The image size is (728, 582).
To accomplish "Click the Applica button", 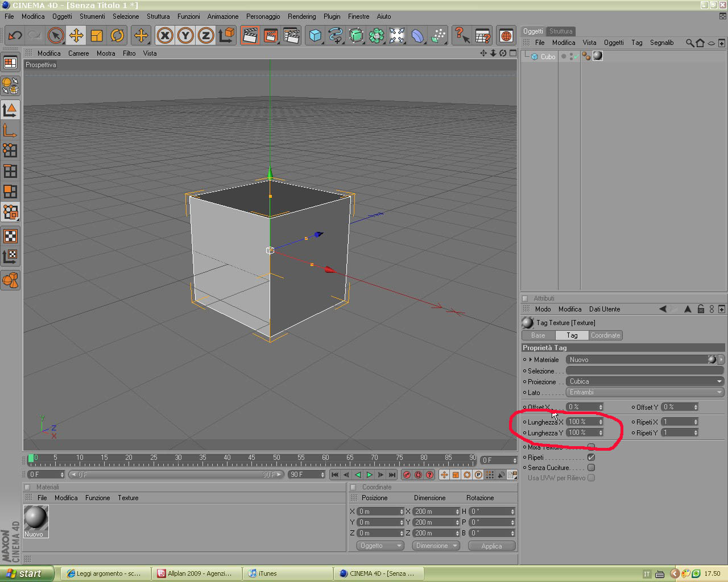I will pyautogui.click(x=491, y=546).
